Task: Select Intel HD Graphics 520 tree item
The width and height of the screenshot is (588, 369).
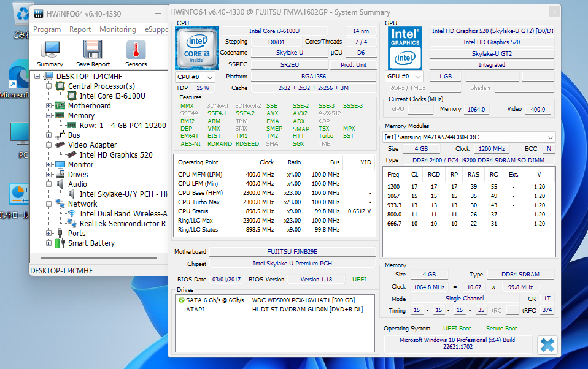Action: (116, 154)
